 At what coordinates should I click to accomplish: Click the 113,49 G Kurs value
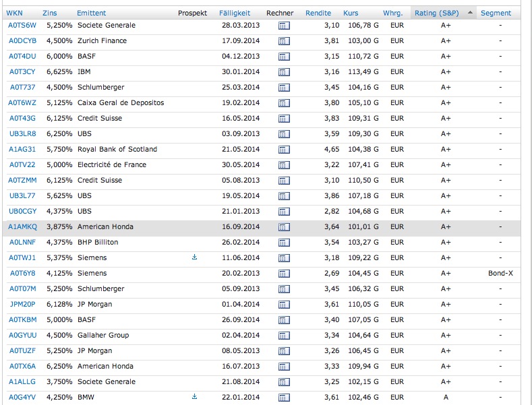coord(363,71)
